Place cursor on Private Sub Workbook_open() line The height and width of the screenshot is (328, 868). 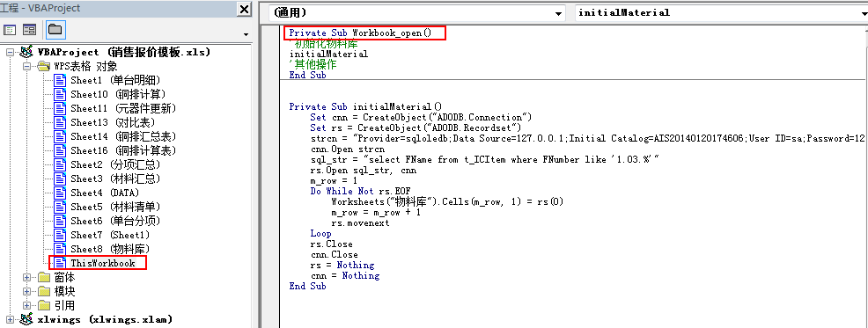pos(360,33)
